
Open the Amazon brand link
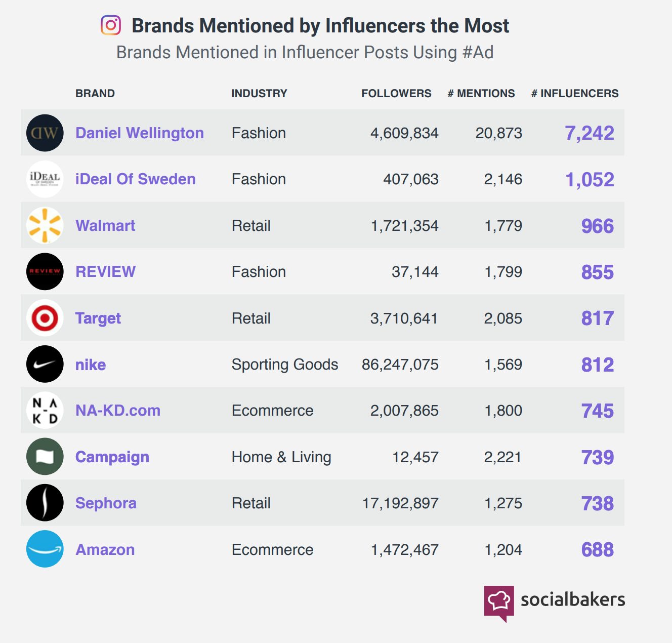point(105,550)
